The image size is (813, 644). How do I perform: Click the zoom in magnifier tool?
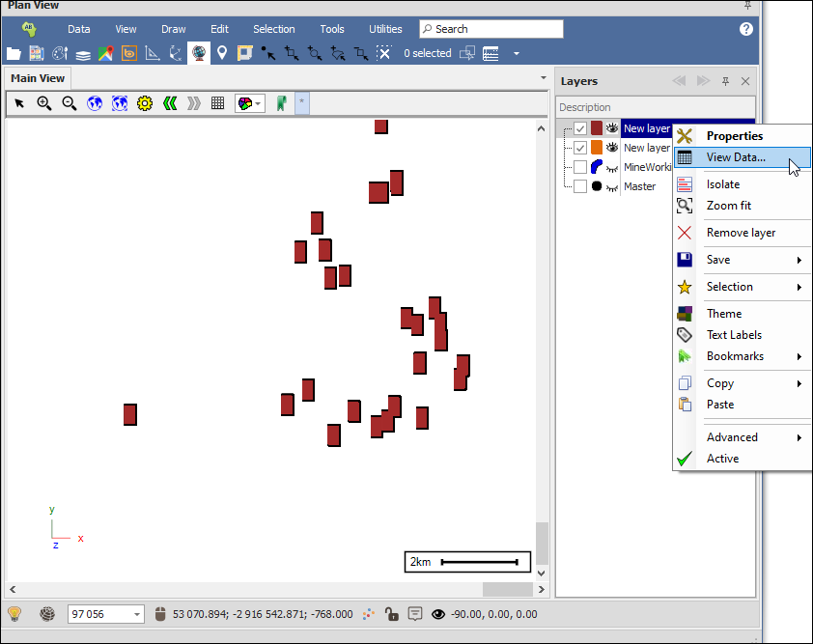click(x=44, y=103)
